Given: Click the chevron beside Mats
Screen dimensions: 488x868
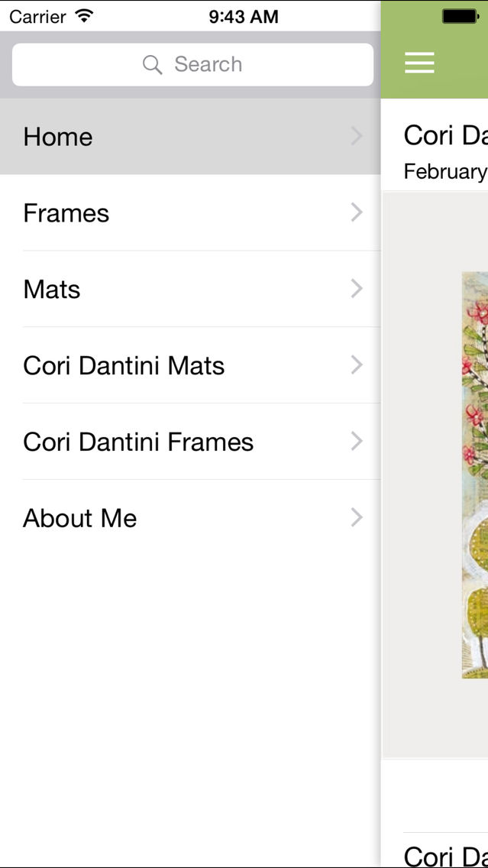Looking at the screenshot, I should [x=357, y=289].
